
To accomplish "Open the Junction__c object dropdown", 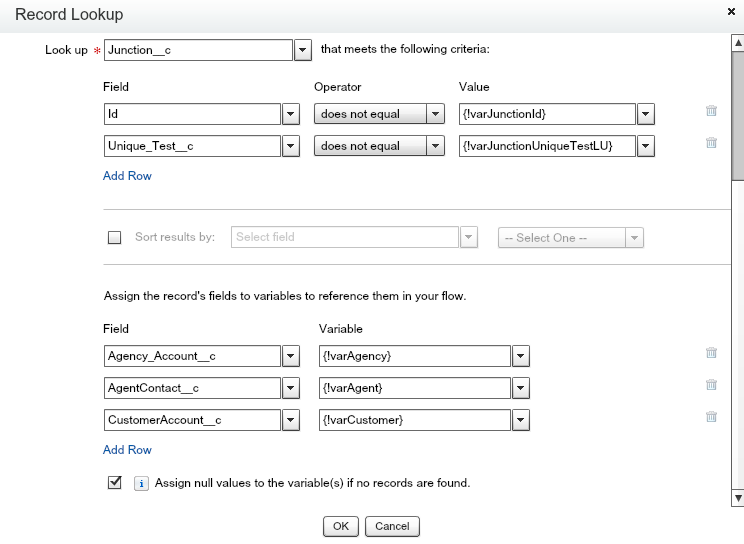I will click(303, 50).
